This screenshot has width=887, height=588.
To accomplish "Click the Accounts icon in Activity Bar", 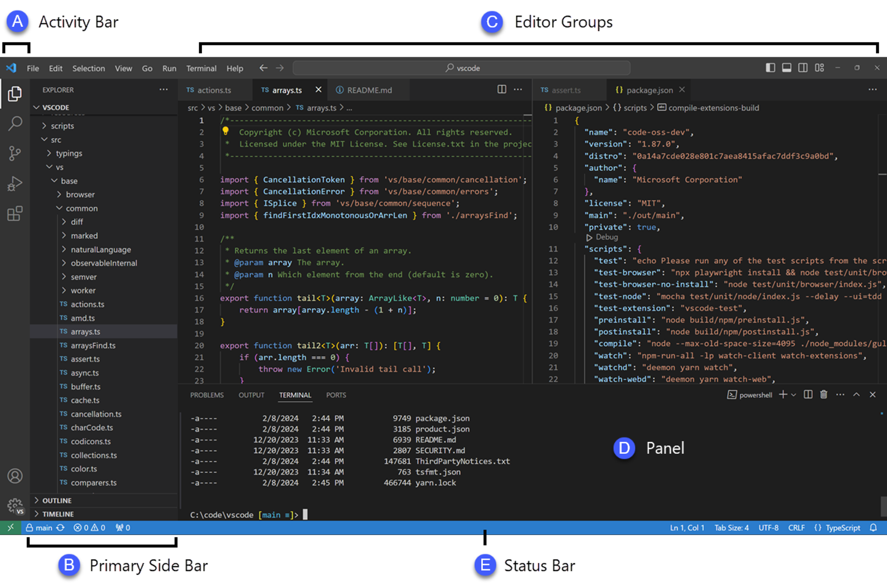I will (x=15, y=476).
